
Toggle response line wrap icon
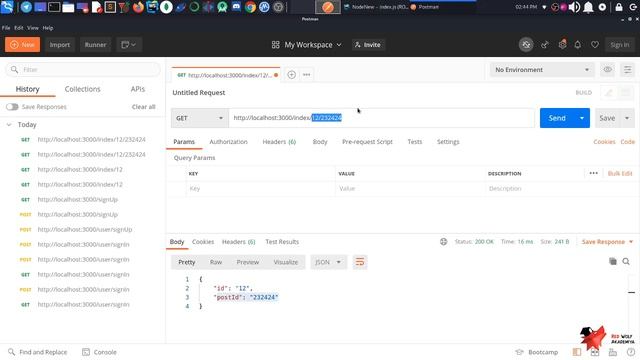(x=360, y=262)
